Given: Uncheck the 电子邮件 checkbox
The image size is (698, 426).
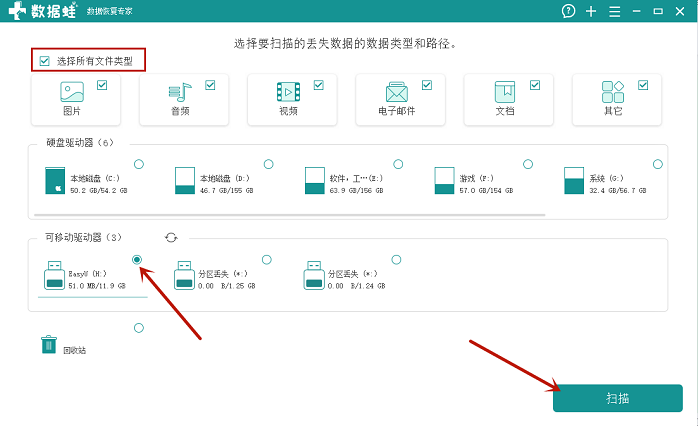Looking at the screenshot, I should pyautogui.click(x=427, y=85).
